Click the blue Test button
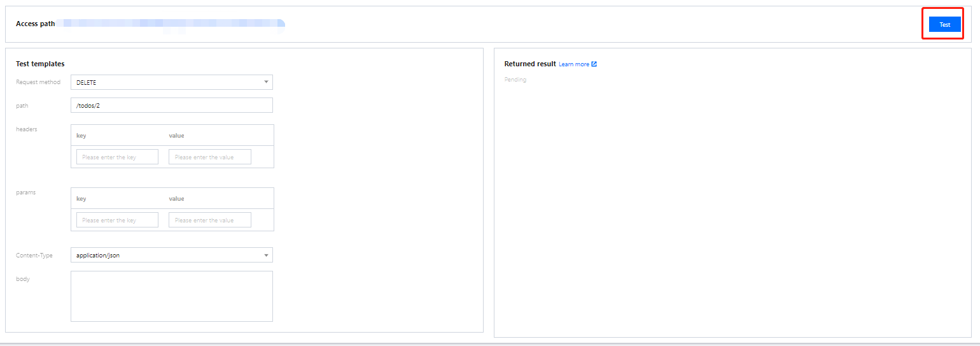The height and width of the screenshot is (346, 980). click(944, 24)
